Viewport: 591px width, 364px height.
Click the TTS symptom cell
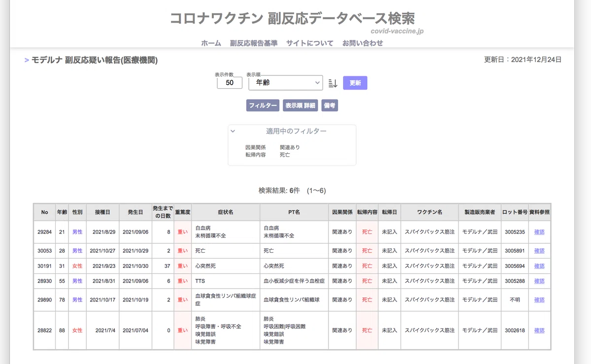[226, 281]
